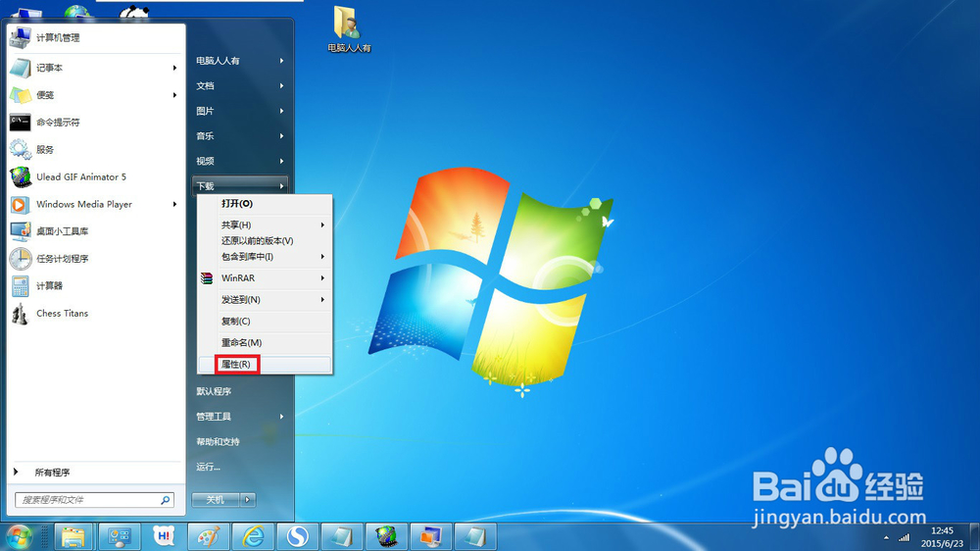Open Computer Management icon in Start menu
980x551 pixels.
[x=20, y=37]
